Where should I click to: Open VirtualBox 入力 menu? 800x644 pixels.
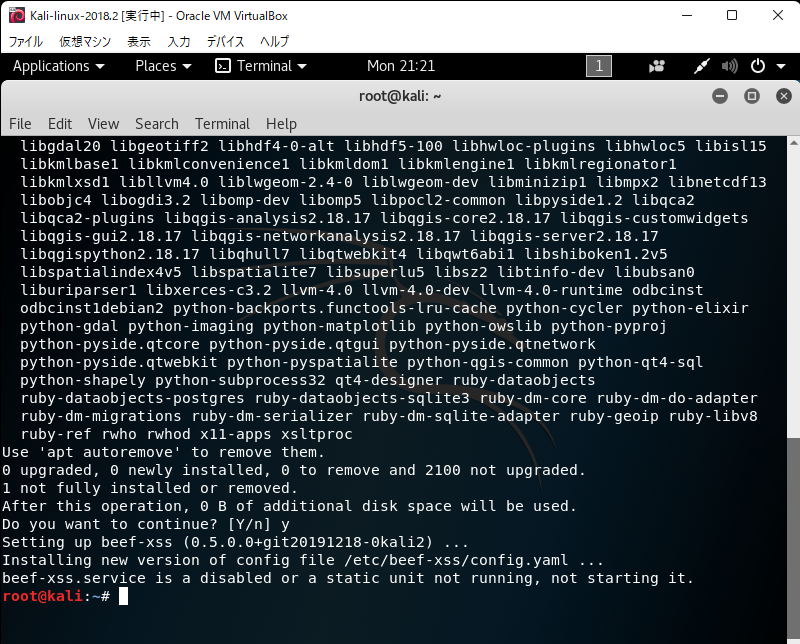pos(179,41)
